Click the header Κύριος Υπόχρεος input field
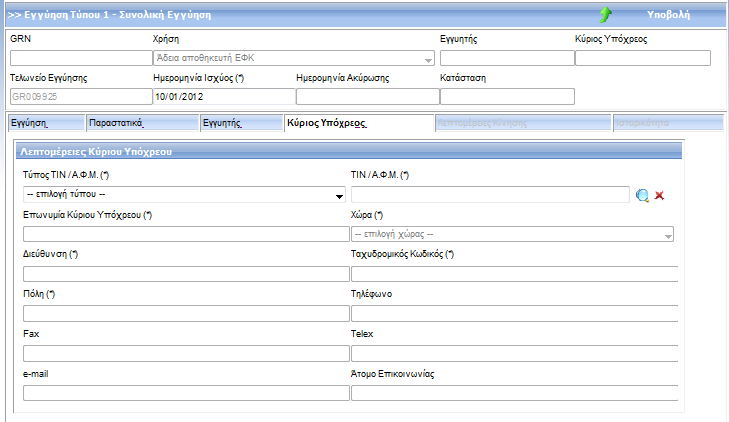The height and width of the screenshot is (422, 729). [643, 58]
